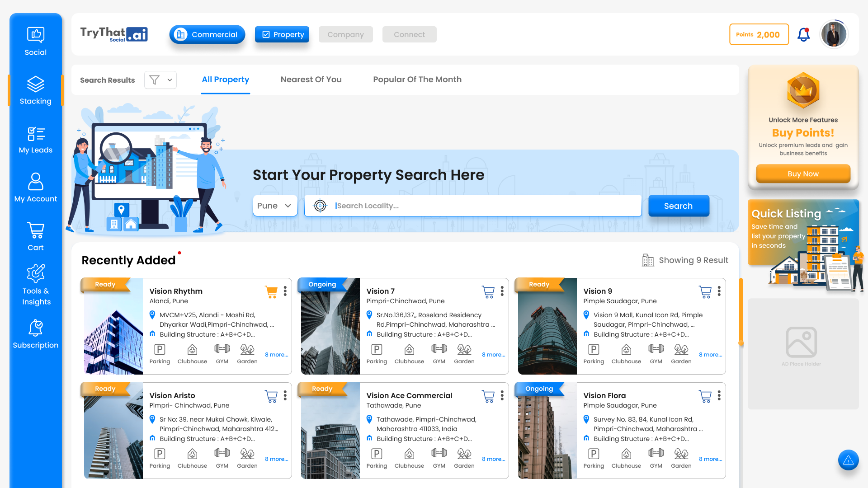The image size is (868, 488).
Task: Click the locate-me target icon
Action: click(320, 206)
